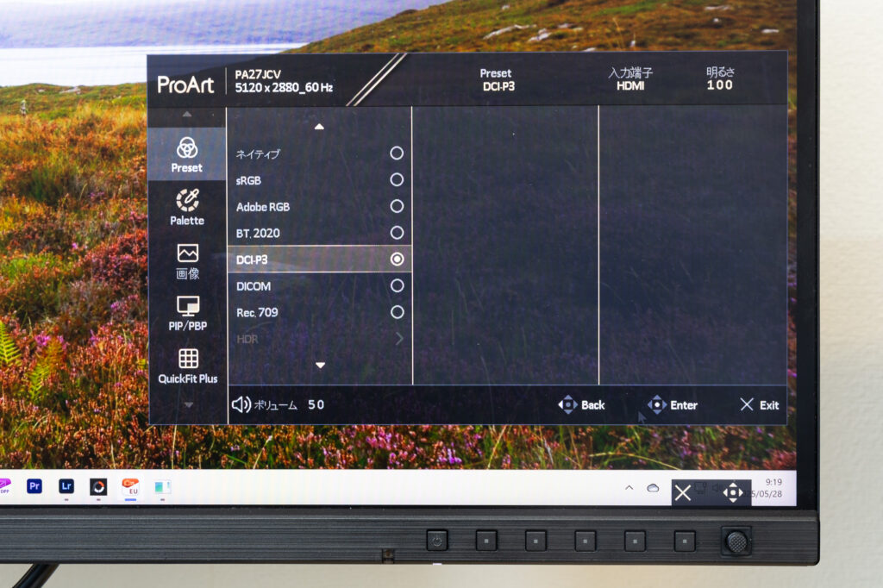Image resolution: width=883 pixels, height=588 pixels.
Task: Click the PA27JCV model name text
Action: click(x=258, y=74)
